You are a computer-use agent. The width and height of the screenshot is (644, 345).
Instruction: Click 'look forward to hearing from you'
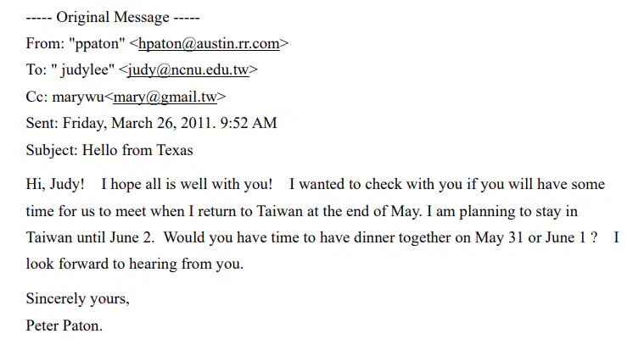click(135, 264)
